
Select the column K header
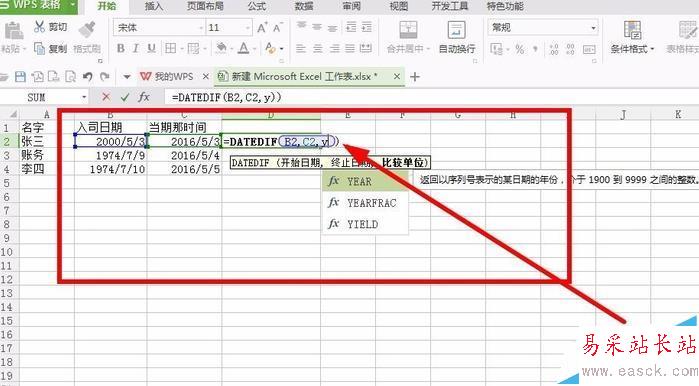[x=678, y=115]
